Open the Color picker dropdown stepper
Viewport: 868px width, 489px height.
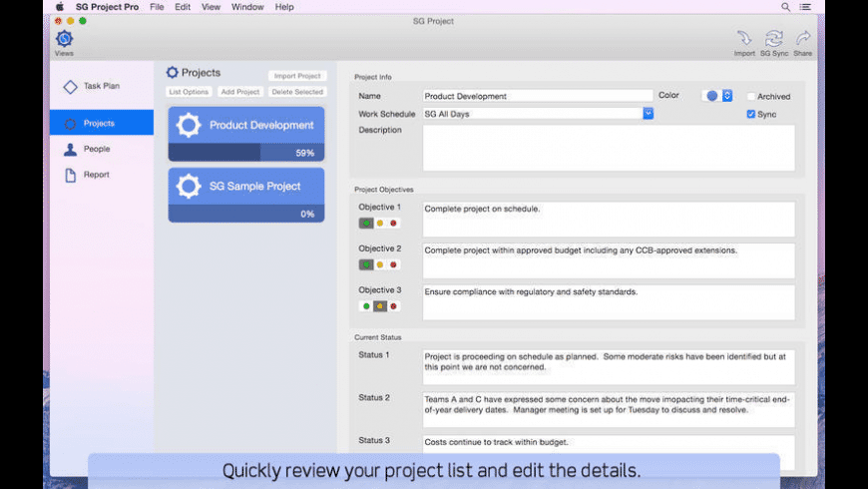point(727,96)
